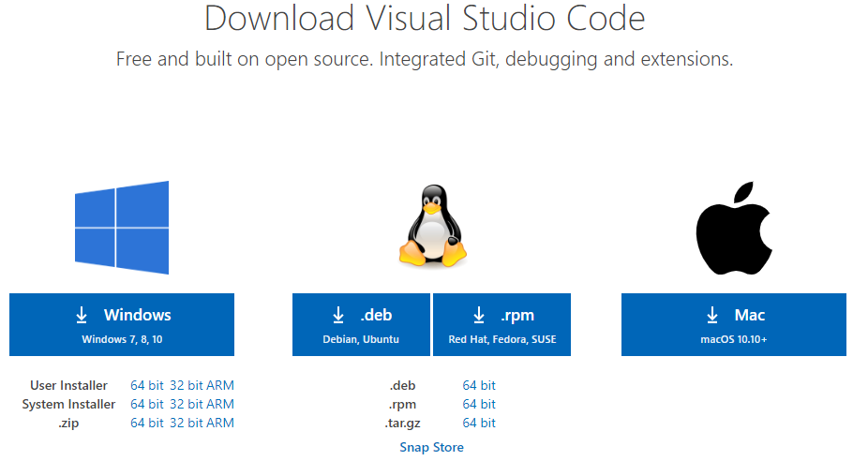
Task: Download the .rpm package for Red Hat, Fedora
Action: (502, 325)
